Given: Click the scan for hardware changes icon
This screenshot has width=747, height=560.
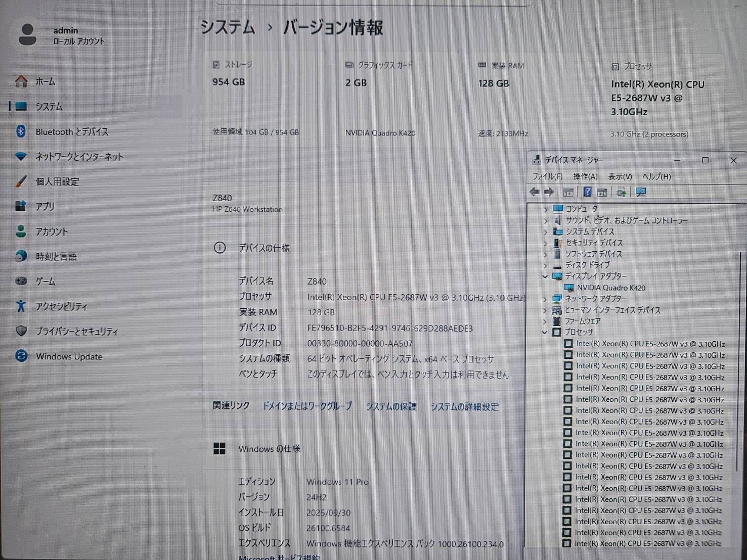Looking at the screenshot, I should (622, 192).
